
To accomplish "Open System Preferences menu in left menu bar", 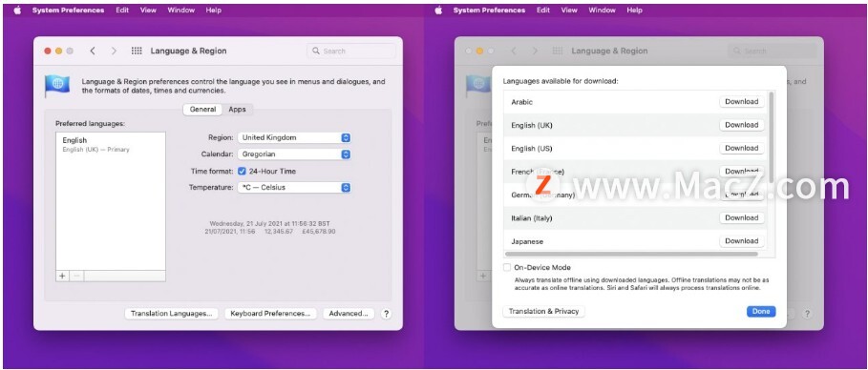I will [x=68, y=10].
